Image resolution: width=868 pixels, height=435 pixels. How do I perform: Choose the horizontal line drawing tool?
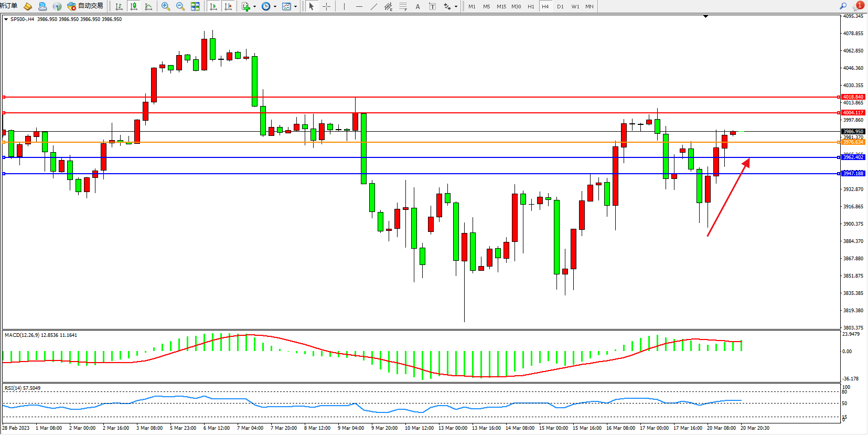(x=359, y=6)
